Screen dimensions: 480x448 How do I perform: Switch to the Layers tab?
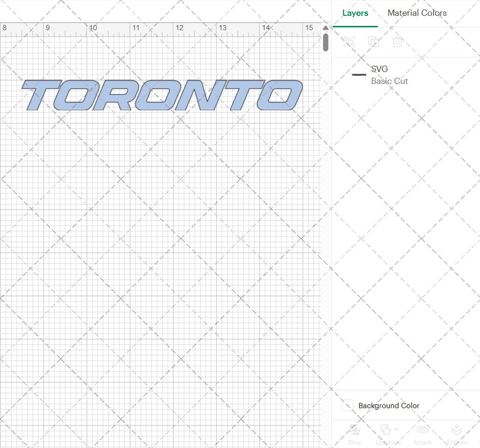[x=355, y=13]
